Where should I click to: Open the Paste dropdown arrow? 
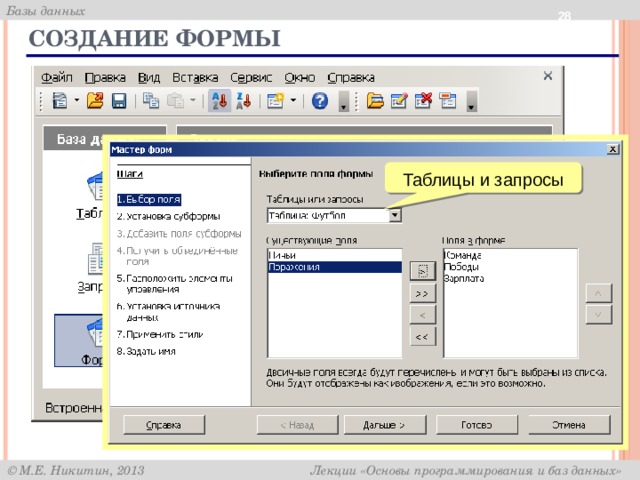pyautogui.click(x=193, y=100)
